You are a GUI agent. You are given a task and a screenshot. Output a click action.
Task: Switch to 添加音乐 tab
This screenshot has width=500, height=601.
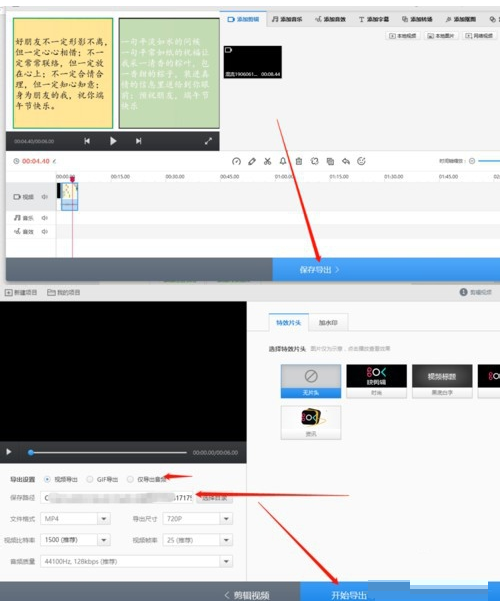(x=287, y=19)
